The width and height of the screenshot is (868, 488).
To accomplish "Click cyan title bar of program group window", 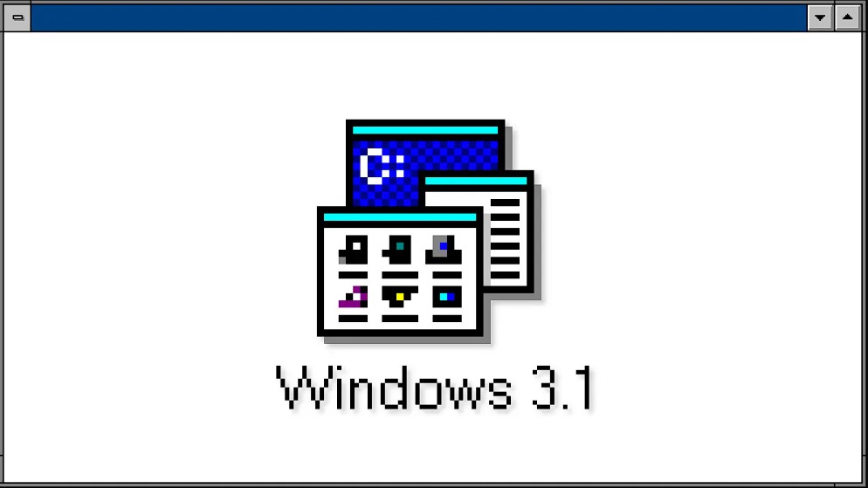I will click(x=400, y=217).
